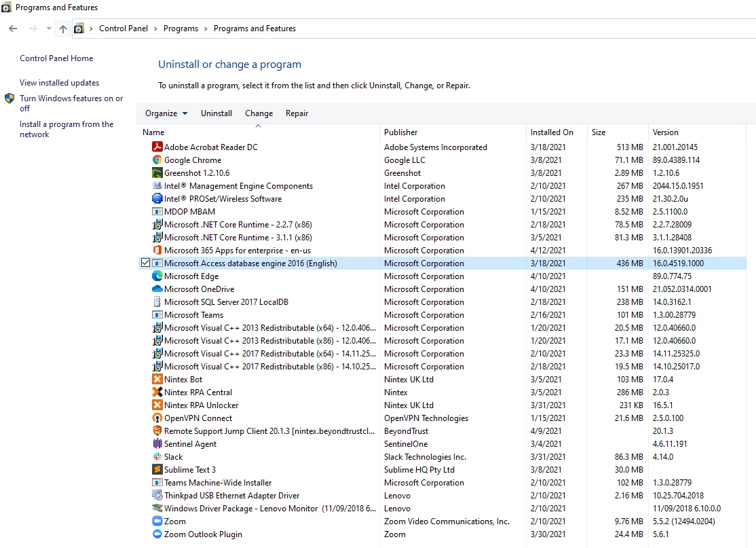Click the OpenVPN Connect icon
This screenshot has height=548, width=756.
tap(157, 418)
